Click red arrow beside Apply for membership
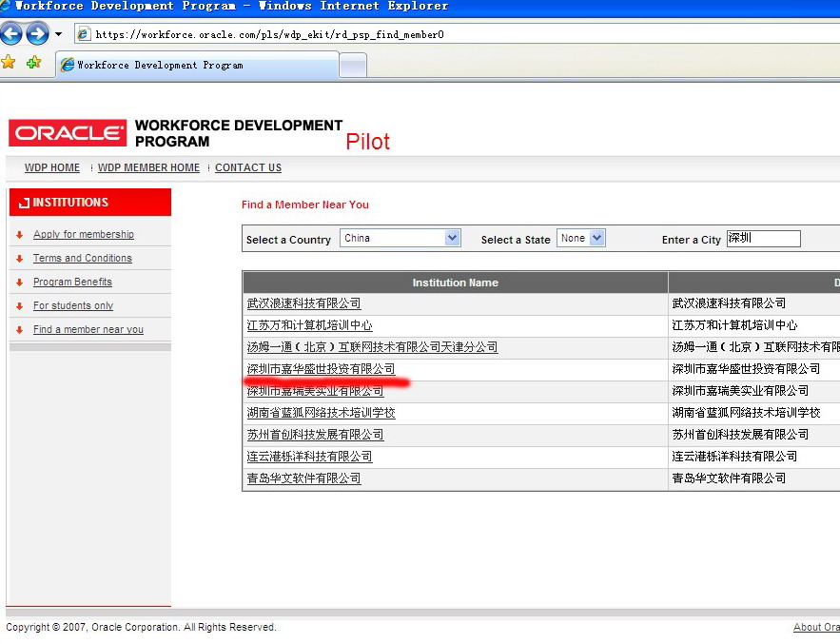The width and height of the screenshot is (840, 644). [x=20, y=235]
